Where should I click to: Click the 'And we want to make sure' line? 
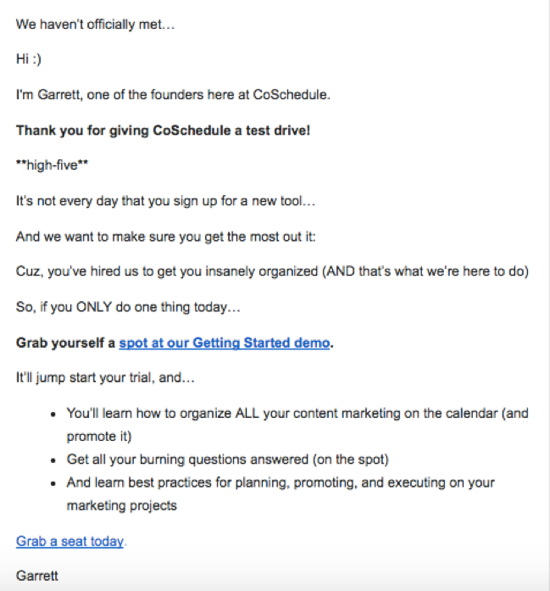tap(166, 237)
